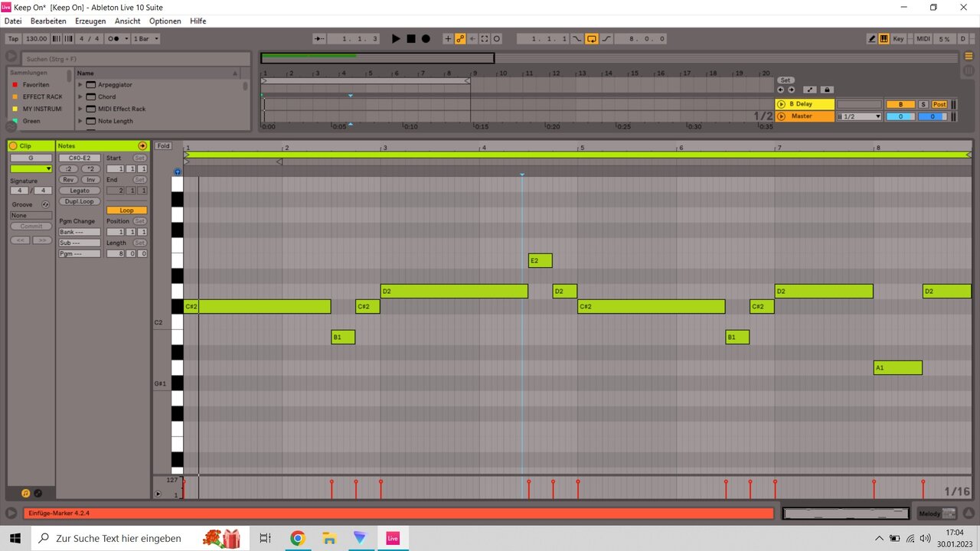Expand the Chord device entry
Image resolution: width=980 pixels, height=551 pixels.
(80, 97)
